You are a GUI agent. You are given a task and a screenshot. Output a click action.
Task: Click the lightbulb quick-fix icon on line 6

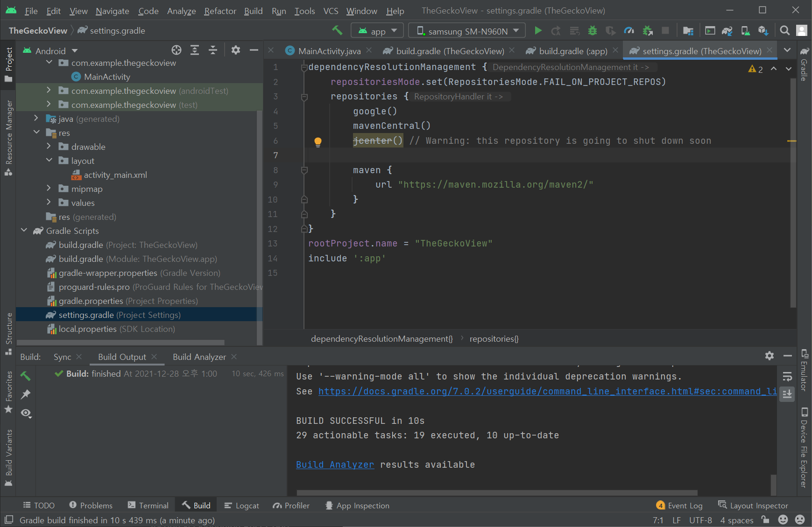click(318, 141)
